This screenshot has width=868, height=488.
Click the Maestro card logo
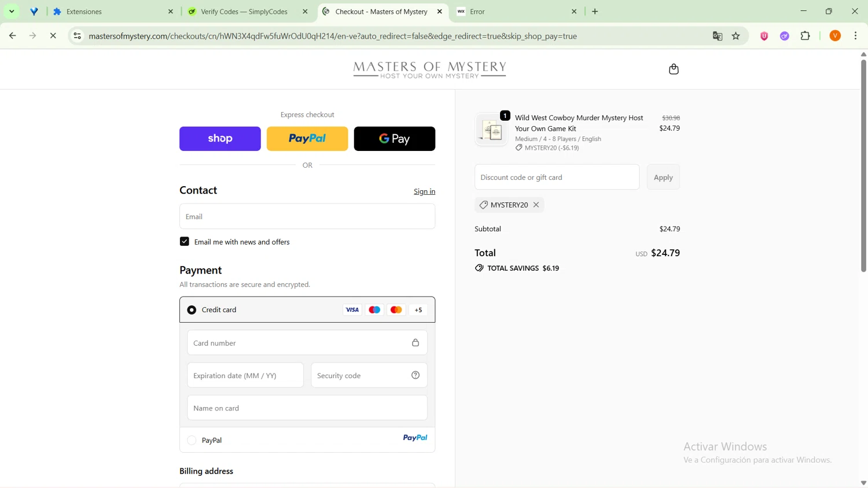click(374, 310)
